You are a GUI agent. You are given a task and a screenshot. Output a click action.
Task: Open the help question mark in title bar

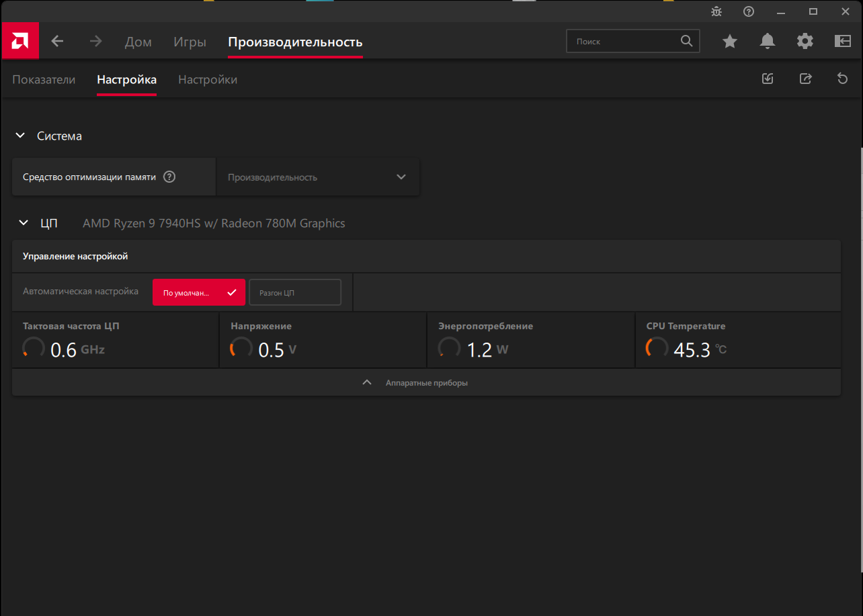tap(749, 11)
